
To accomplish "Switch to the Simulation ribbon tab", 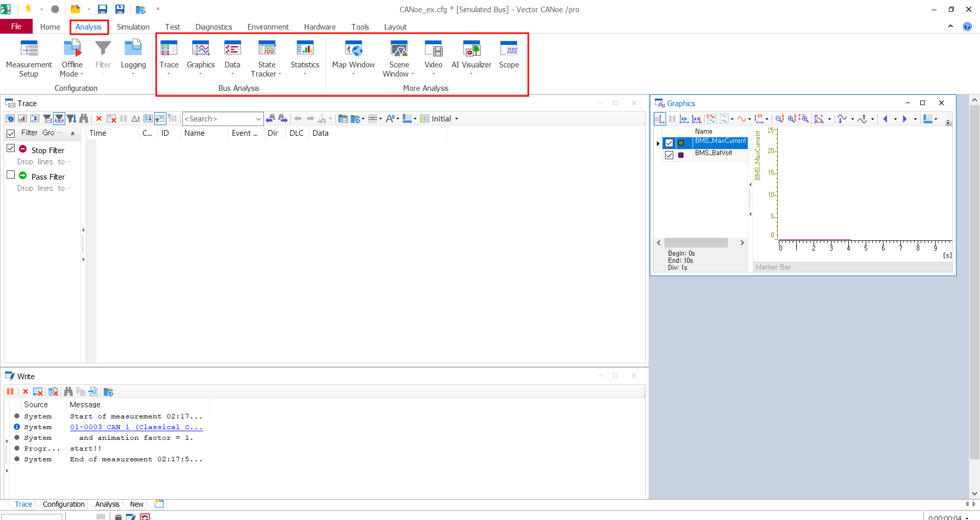I will point(133,27).
